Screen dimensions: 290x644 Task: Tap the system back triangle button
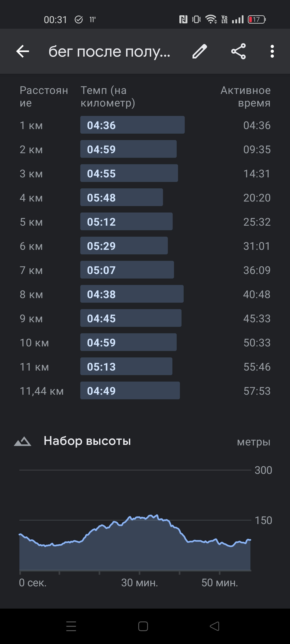coord(215,626)
